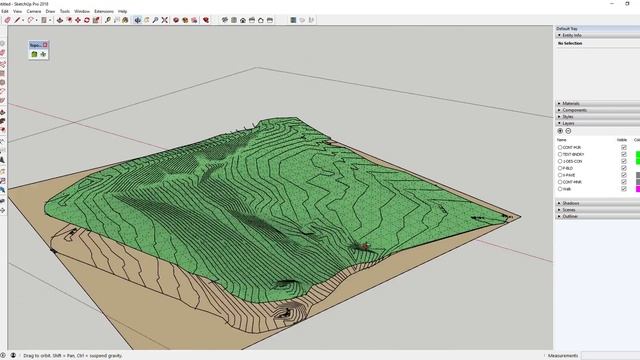Collapse the Entity Info panel

(x=598, y=36)
